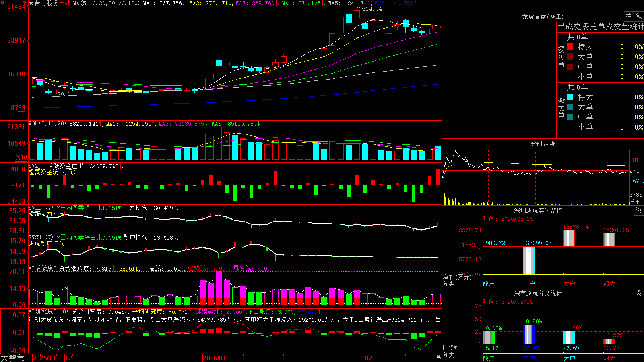Open 设 settings for 深市超赢分类统计 panel

tap(639, 293)
